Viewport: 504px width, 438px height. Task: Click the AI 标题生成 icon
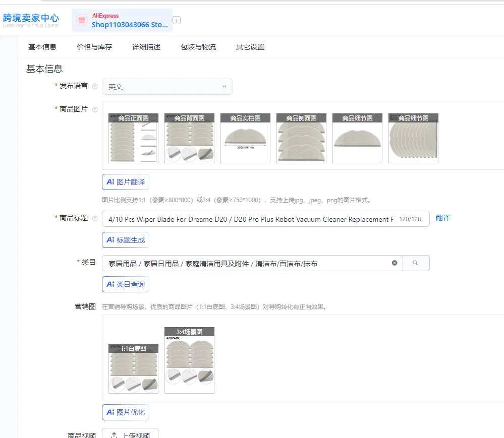(x=111, y=240)
